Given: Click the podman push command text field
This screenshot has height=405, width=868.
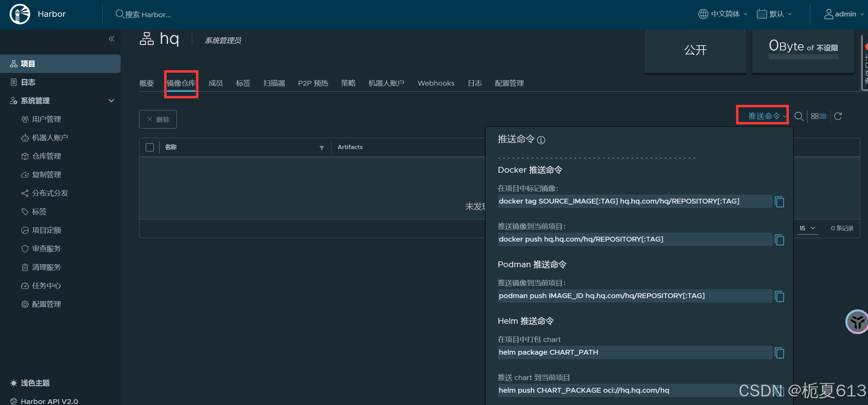Looking at the screenshot, I should (x=635, y=296).
